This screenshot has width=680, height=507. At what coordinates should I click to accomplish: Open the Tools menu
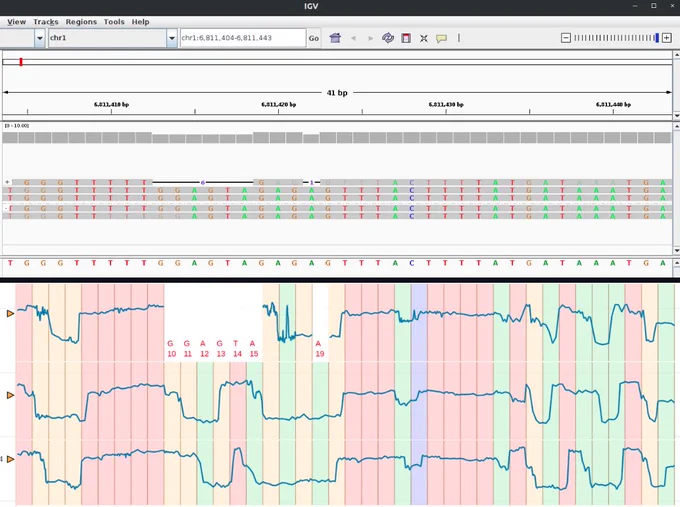(114, 22)
